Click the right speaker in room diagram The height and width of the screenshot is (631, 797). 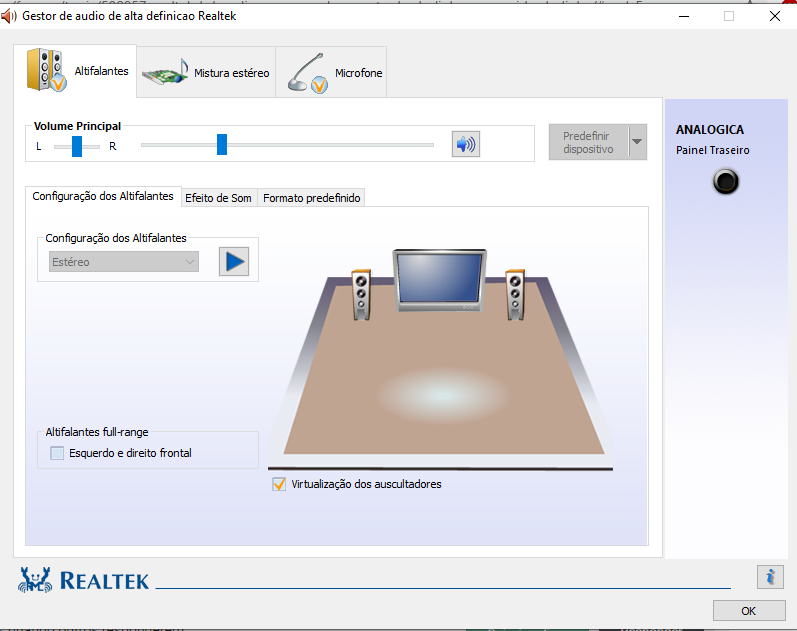[515, 295]
